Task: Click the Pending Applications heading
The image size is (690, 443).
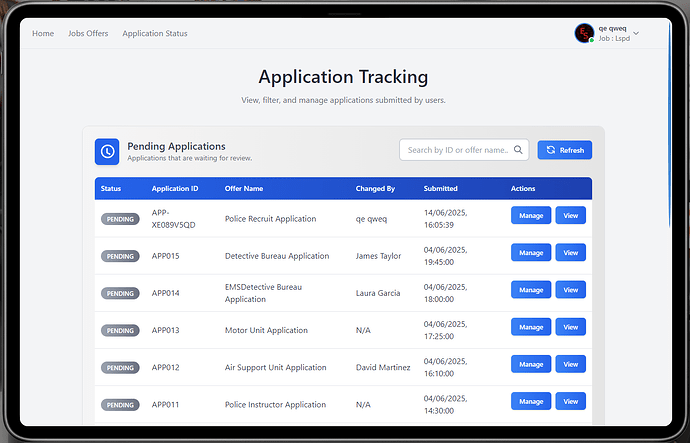Action: point(176,146)
